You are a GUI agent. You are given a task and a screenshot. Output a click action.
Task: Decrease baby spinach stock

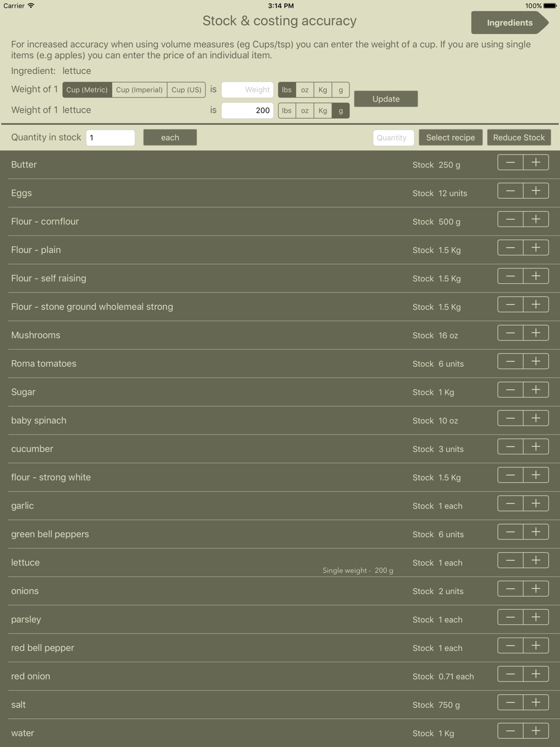(x=510, y=418)
